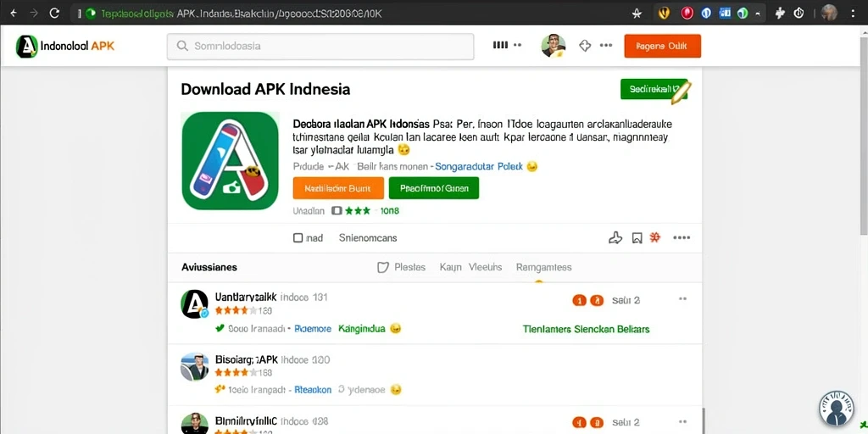Image resolution: width=868 pixels, height=434 pixels.
Task: Click the Bisoiarg APK reviewer avatar
Action: coord(195,366)
